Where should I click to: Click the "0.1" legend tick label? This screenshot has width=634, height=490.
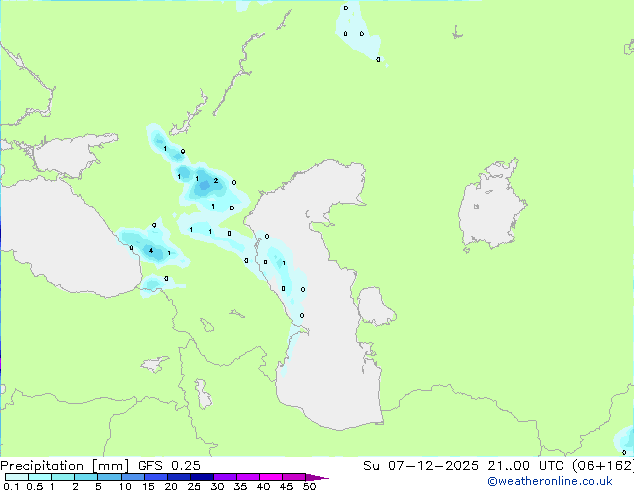[x=11, y=486]
